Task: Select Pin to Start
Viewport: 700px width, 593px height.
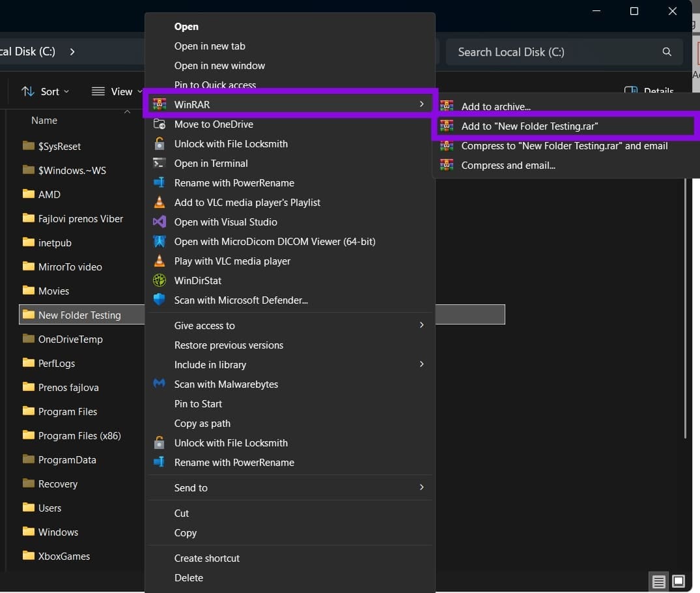Action: (x=290, y=403)
